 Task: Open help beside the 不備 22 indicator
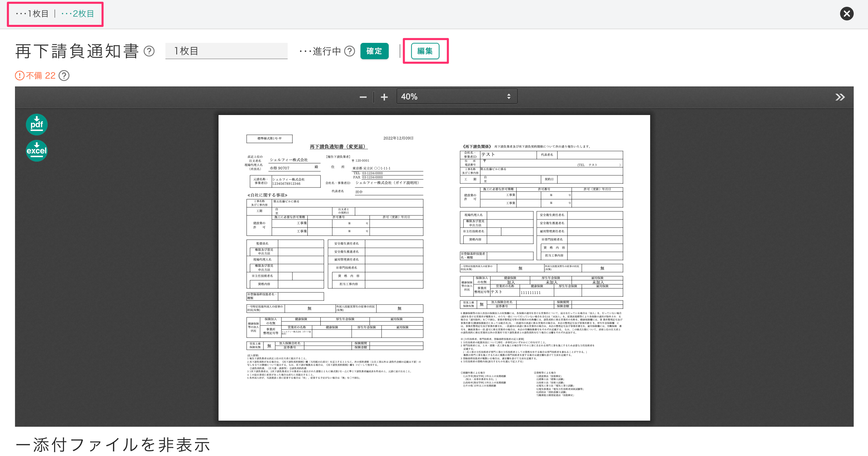(x=64, y=76)
